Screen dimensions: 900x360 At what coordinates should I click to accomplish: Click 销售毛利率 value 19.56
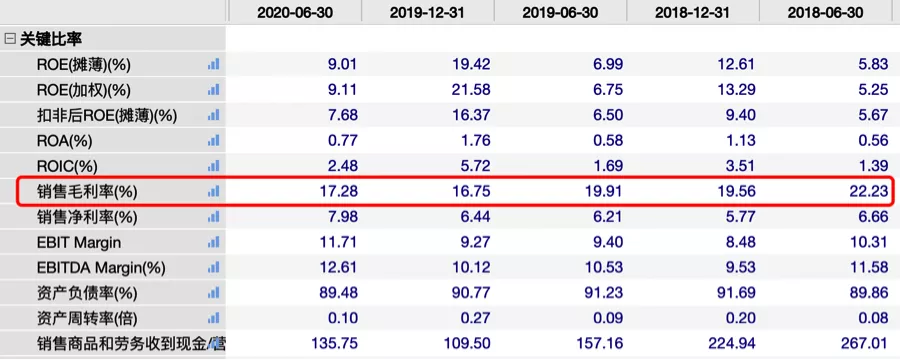coord(736,191)
